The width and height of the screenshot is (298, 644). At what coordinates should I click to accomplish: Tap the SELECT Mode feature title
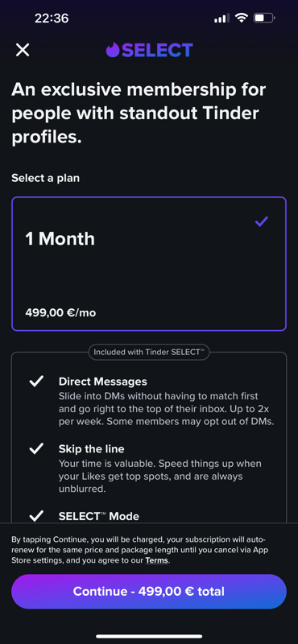point(99,516)
